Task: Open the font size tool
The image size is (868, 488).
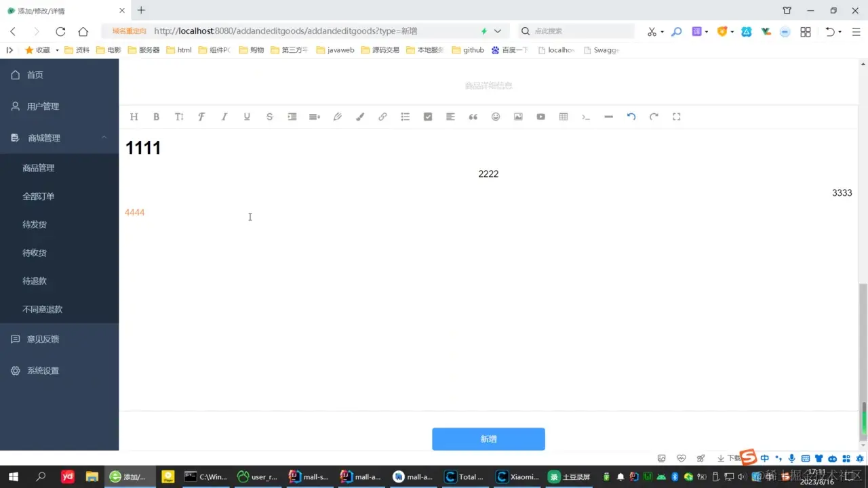Action: pos(179,117)
